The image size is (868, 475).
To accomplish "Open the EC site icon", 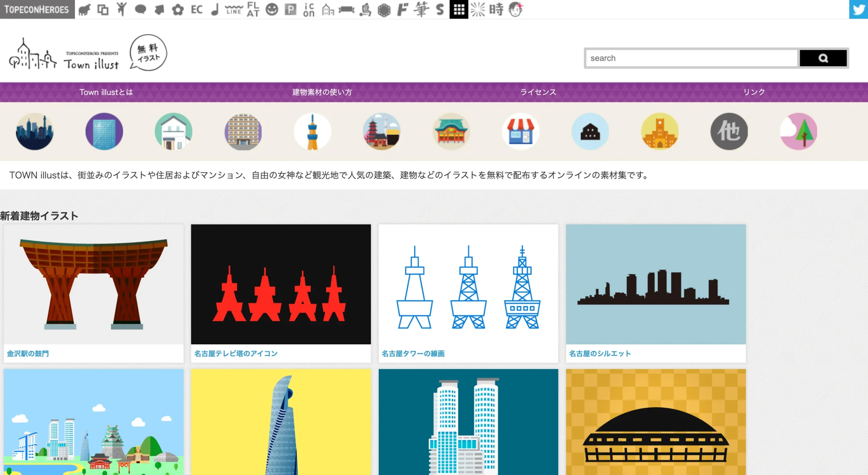I will coord(197,9).
